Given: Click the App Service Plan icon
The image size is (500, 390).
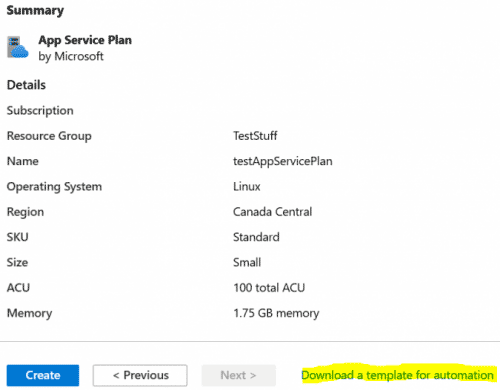Looking at the screenshot, I should (17, 47).
